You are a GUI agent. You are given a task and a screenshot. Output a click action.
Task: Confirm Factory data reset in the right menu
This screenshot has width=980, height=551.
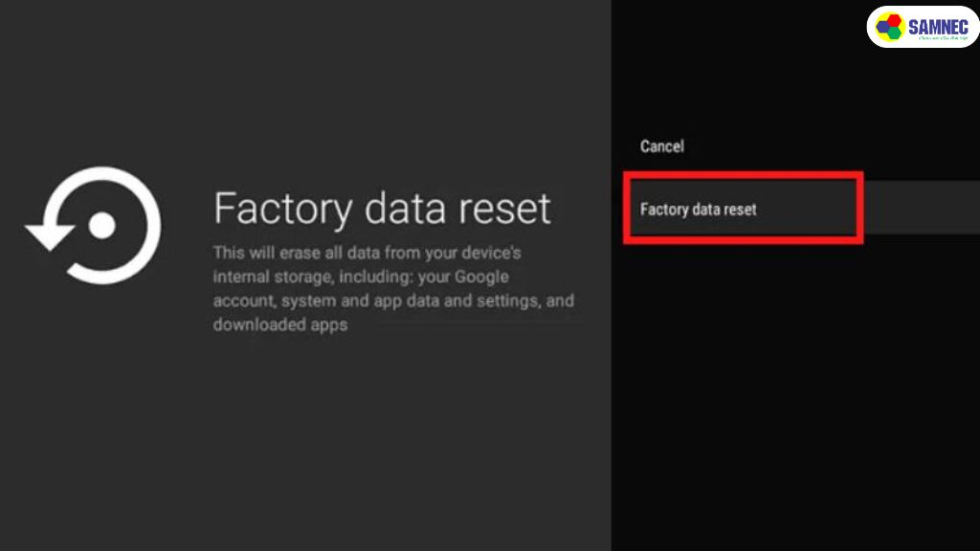click(x=699, y=209)
